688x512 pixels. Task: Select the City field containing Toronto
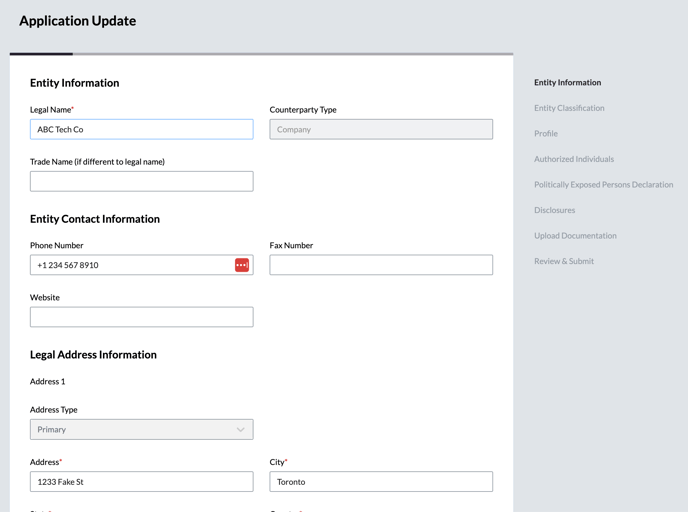pyautogui.click(x=381, y=482)
